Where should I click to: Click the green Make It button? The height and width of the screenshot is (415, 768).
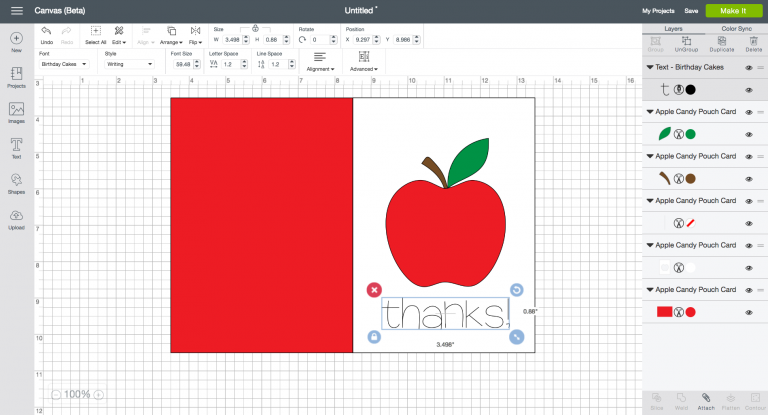point(734,11)
